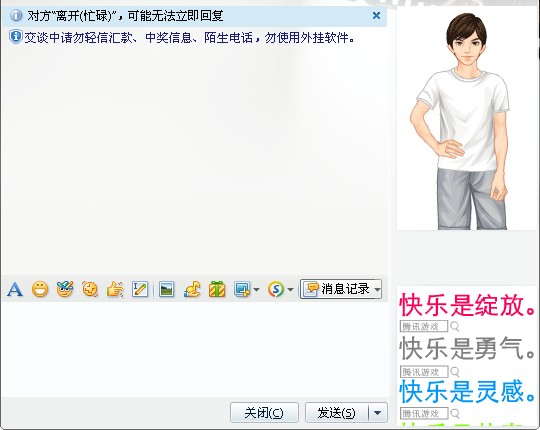The height and width of the screenshot is (430, 540).
Task: Send a gift with the gift box icon
Action: 217,289
